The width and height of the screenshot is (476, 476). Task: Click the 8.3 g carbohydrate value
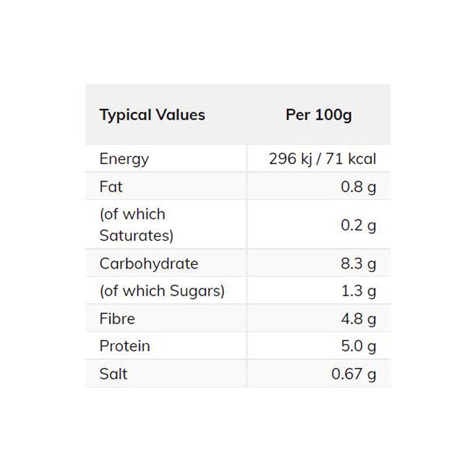point(358,264)
